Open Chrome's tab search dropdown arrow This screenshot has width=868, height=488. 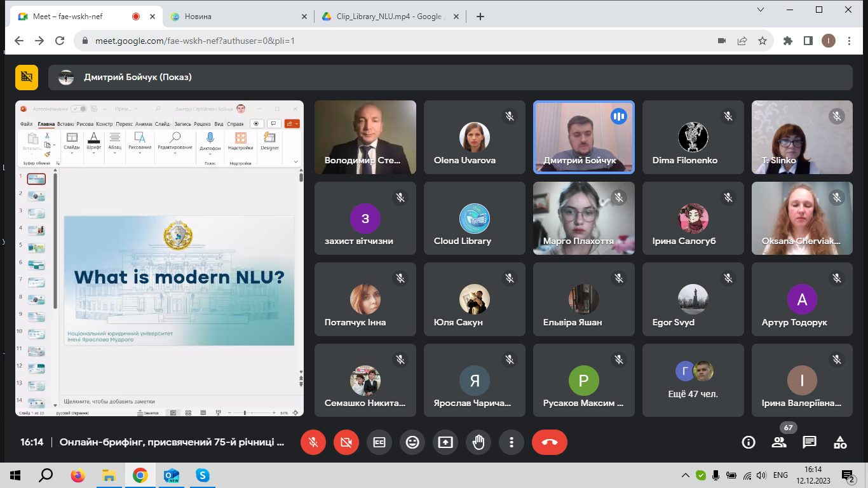coord(761,10)
